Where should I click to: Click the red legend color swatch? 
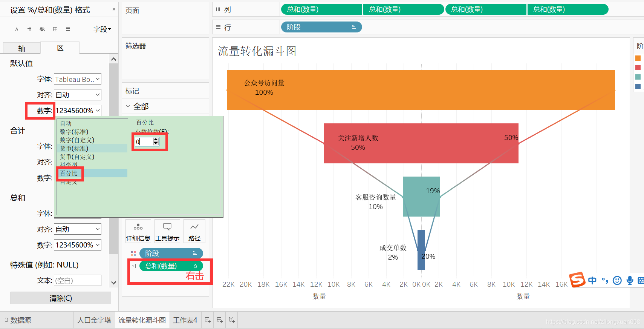pyautogui.click(x=638, y=68)
